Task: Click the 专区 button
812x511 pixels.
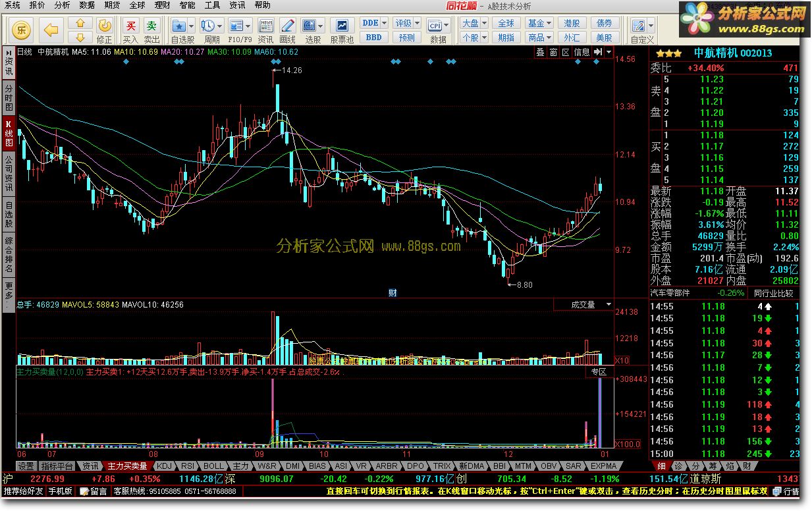Action: (599, 372)
